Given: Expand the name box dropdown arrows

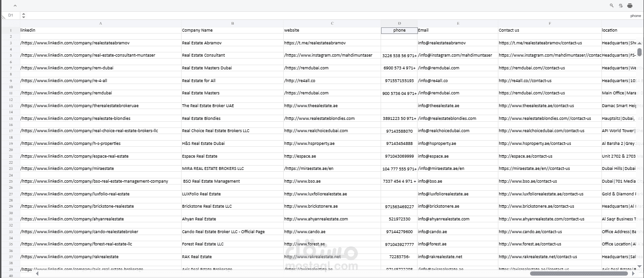Looking at the screenshot, I should click(x=24, y=16).
